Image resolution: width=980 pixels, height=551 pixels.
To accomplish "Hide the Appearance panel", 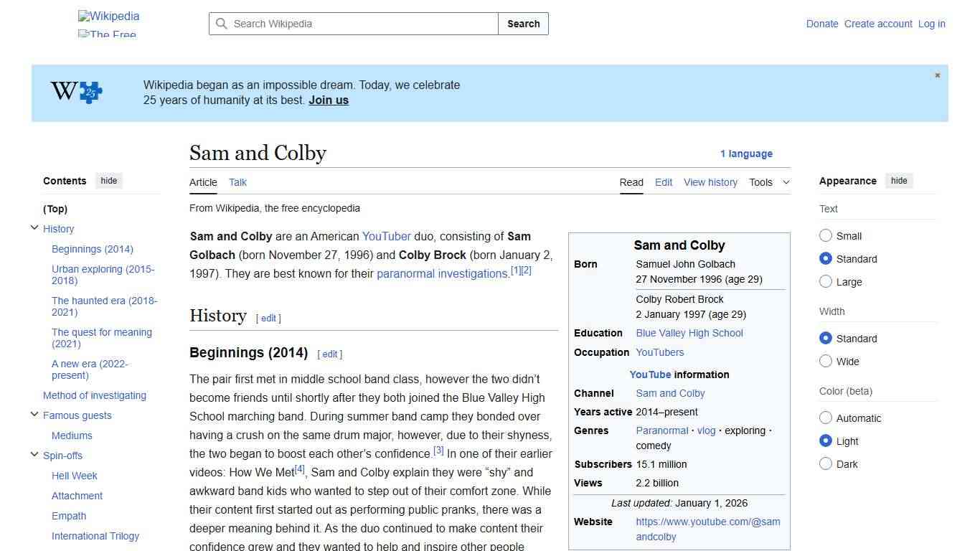I will [x=899, y=181].
